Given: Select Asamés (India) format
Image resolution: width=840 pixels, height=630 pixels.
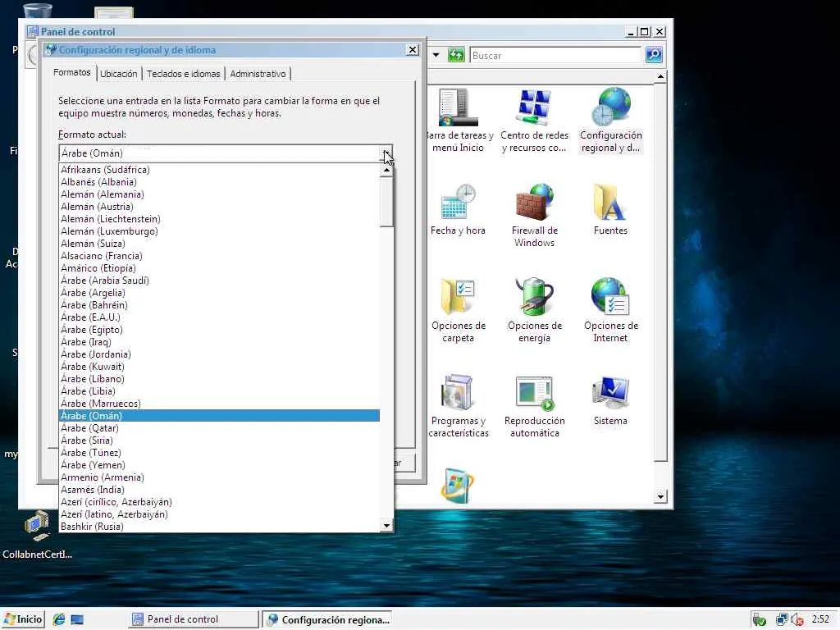Looking at the screenshot, I should [x=219, y=491].
